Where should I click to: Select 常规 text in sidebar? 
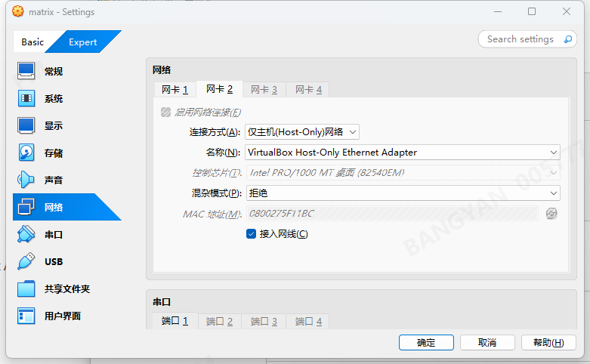point(54,72)
